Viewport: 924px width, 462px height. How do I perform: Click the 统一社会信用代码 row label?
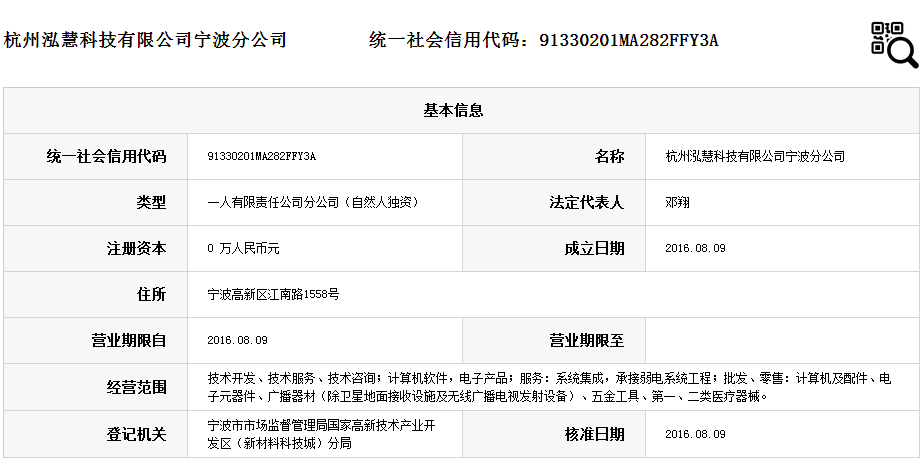tap(106, 157)
